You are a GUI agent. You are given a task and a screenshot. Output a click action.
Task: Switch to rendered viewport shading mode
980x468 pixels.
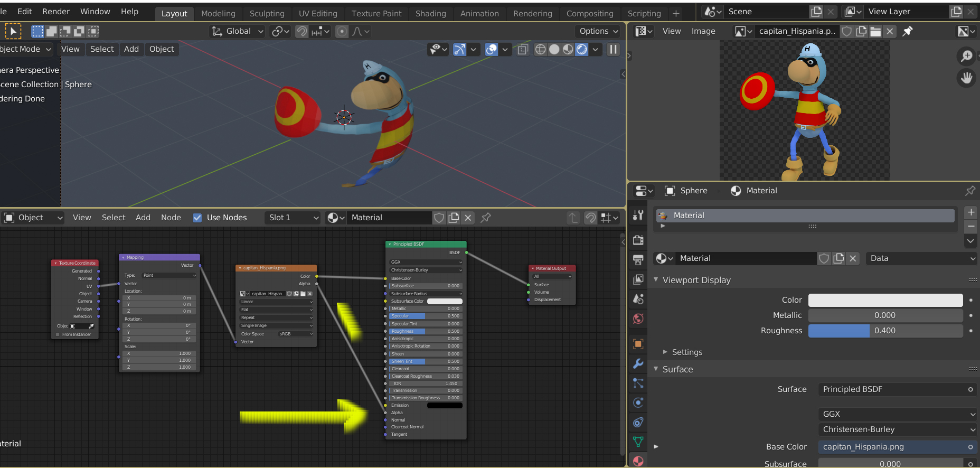coord(581,49)
